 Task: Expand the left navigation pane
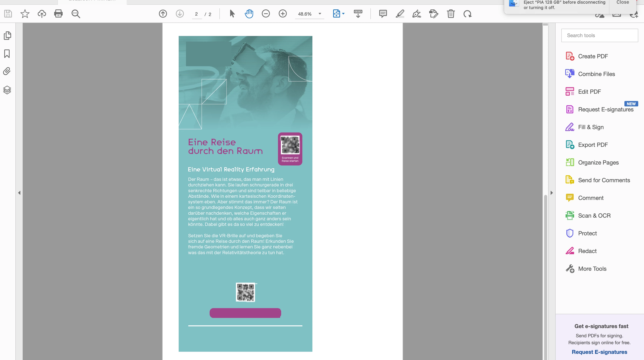click(19, 193)
